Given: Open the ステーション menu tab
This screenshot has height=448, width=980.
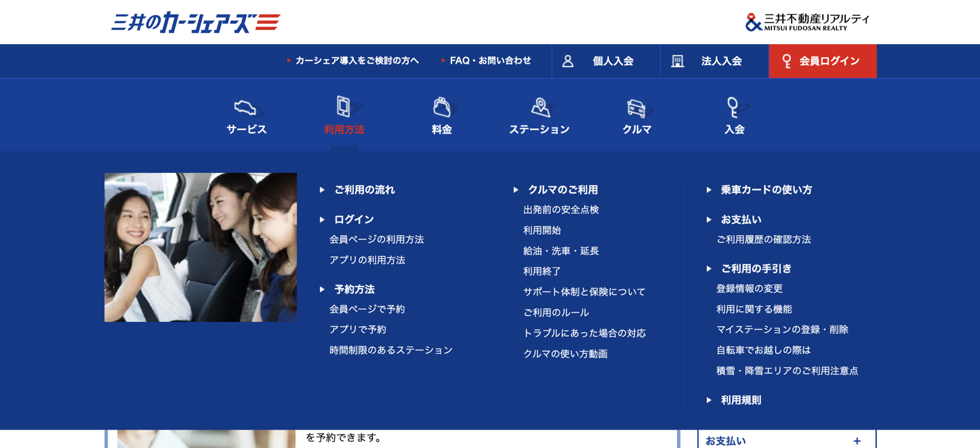Looking at the screenshot, I should point(539,116).
